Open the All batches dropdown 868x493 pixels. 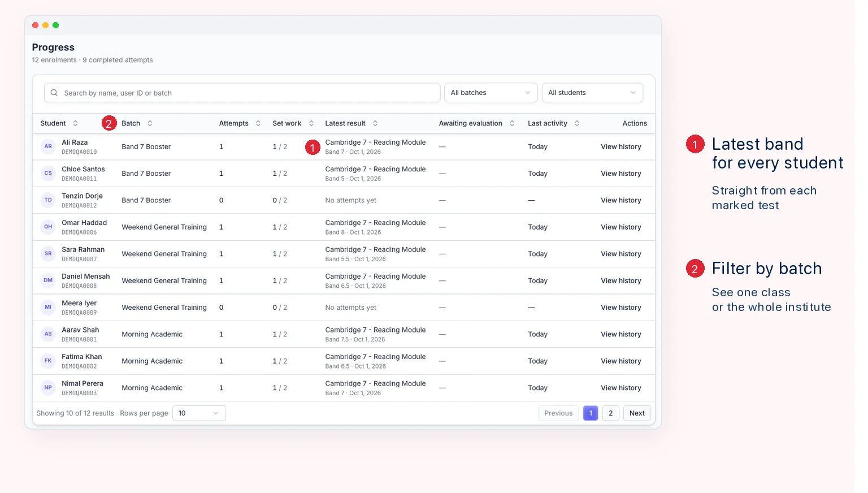coord(491,93)
